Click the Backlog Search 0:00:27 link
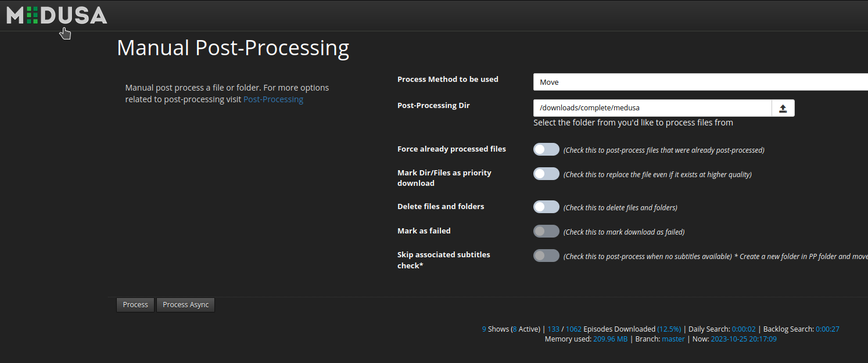 tap(827, 329)
